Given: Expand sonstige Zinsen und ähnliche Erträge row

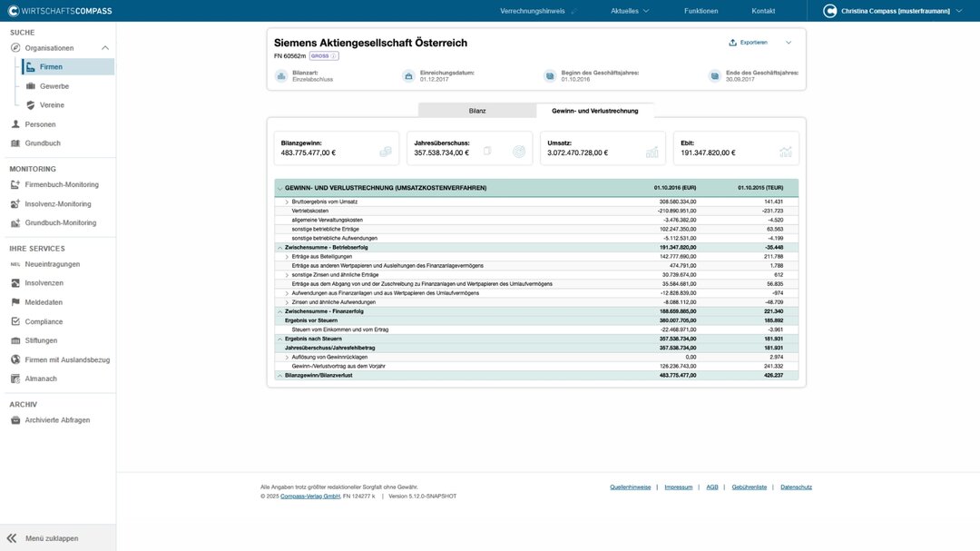Looking at the screenshot, I should pos(287,274).
